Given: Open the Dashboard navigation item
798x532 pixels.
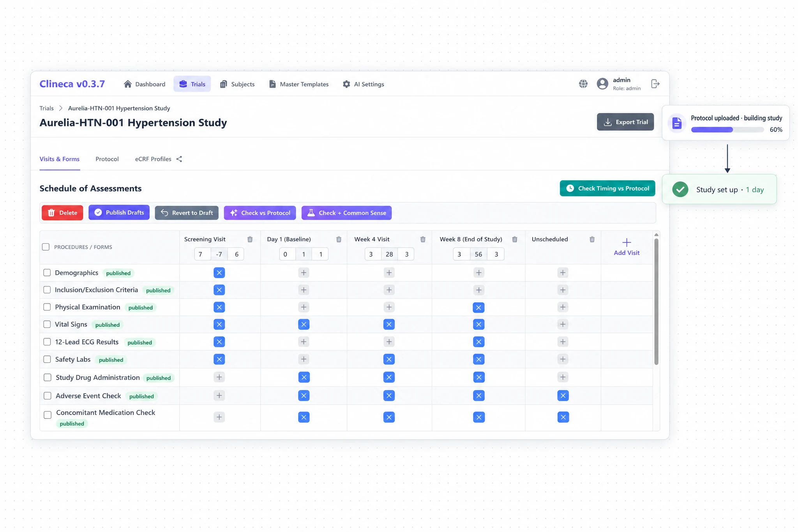Looking at the screenshot, I should [145, 84].
